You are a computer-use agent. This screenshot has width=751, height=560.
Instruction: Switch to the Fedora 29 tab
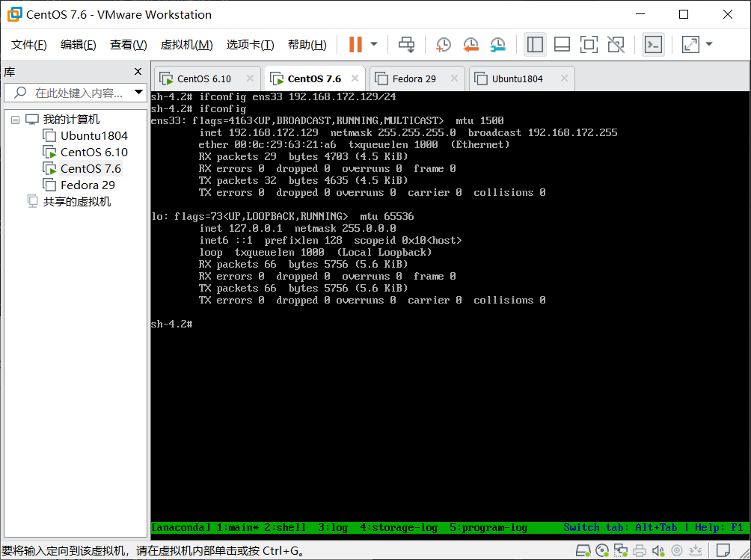(416, 79)
